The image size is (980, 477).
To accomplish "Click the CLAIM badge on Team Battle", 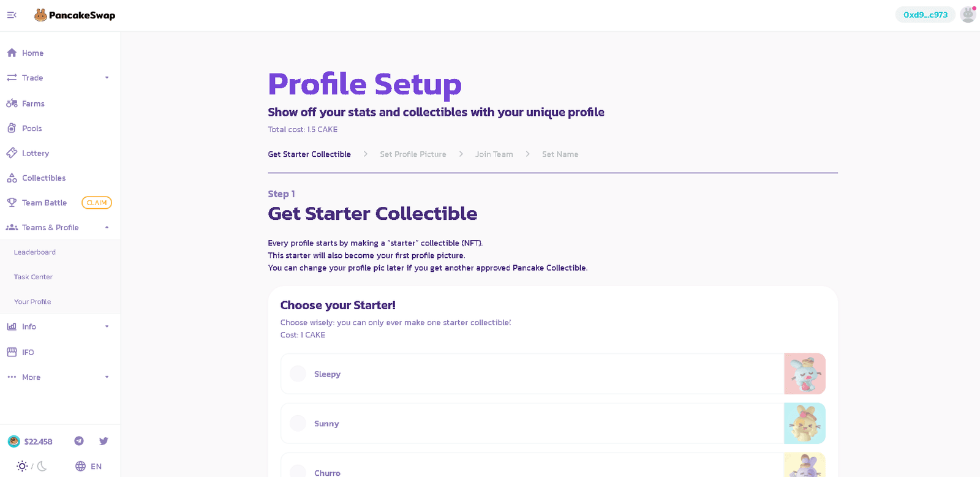I will 97,203.
